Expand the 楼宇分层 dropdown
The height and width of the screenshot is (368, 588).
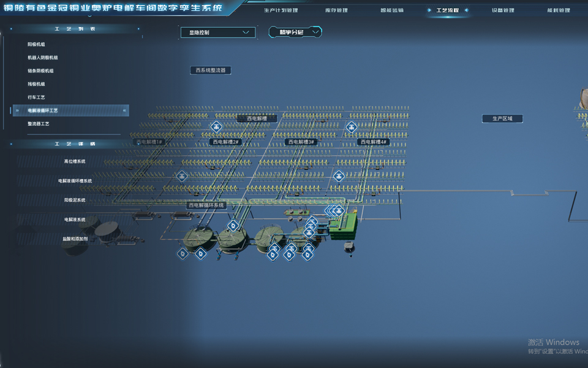point(295,32)
